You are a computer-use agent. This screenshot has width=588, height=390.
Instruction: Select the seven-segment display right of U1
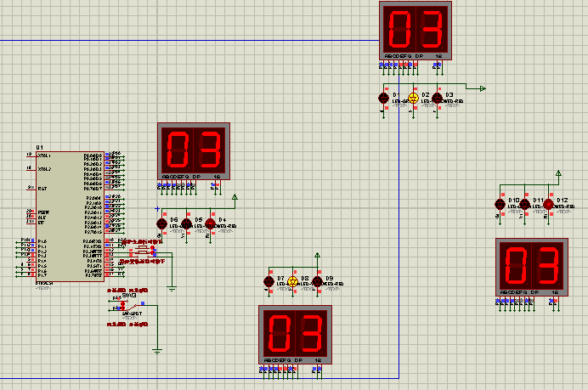point(194,152)
